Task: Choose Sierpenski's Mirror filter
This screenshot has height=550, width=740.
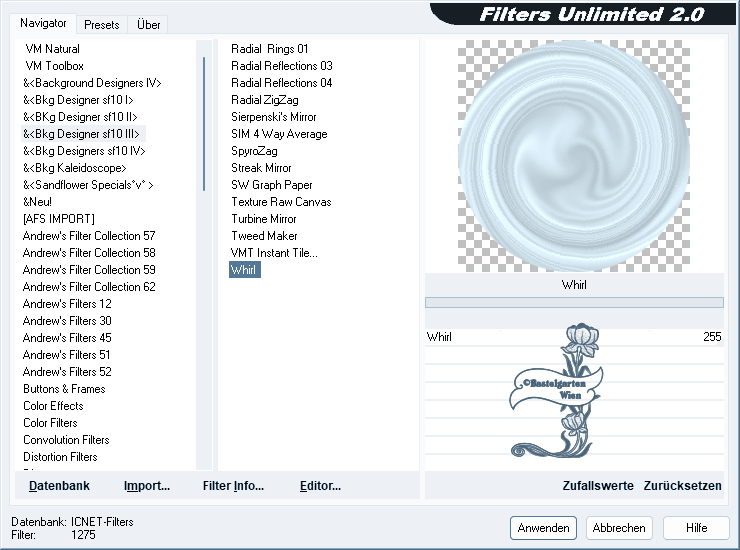Action: point(274,117)
